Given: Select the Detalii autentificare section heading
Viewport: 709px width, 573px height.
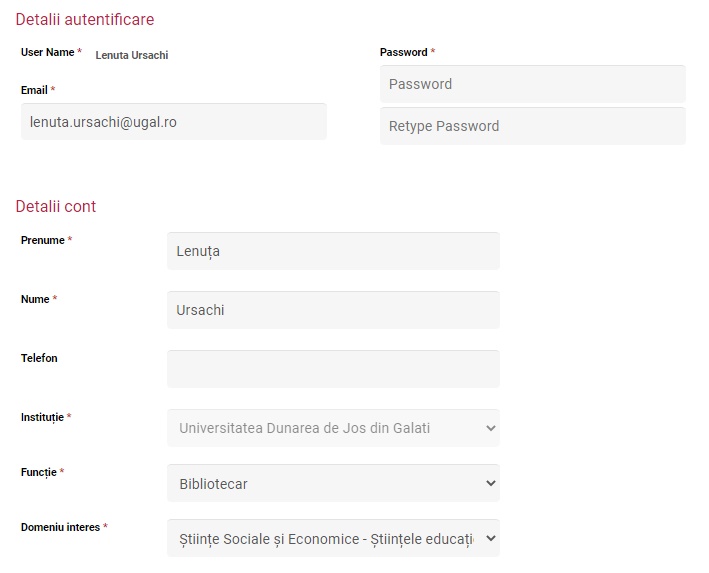Looking at the screenshot, I should [x=85, y=19].
